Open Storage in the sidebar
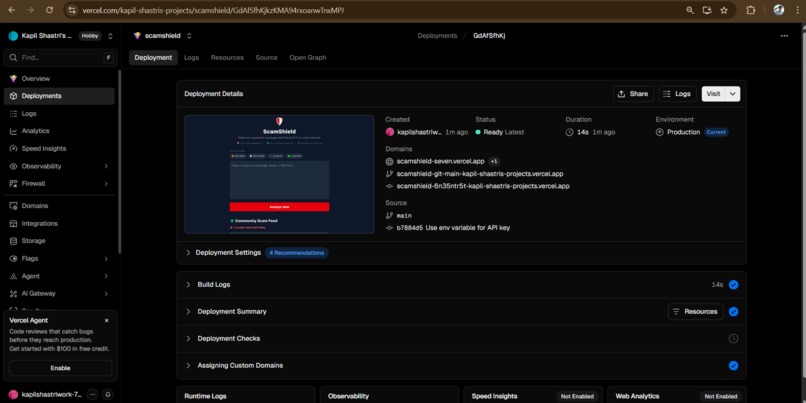The width and height of the screenshot is (806, 403). click(x=59, y=241)
